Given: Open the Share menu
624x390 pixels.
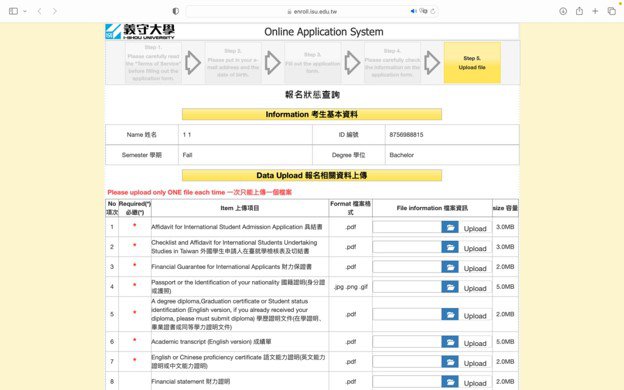Looking at the screenshot, I should pyautogui.click(x=579, y=11).
